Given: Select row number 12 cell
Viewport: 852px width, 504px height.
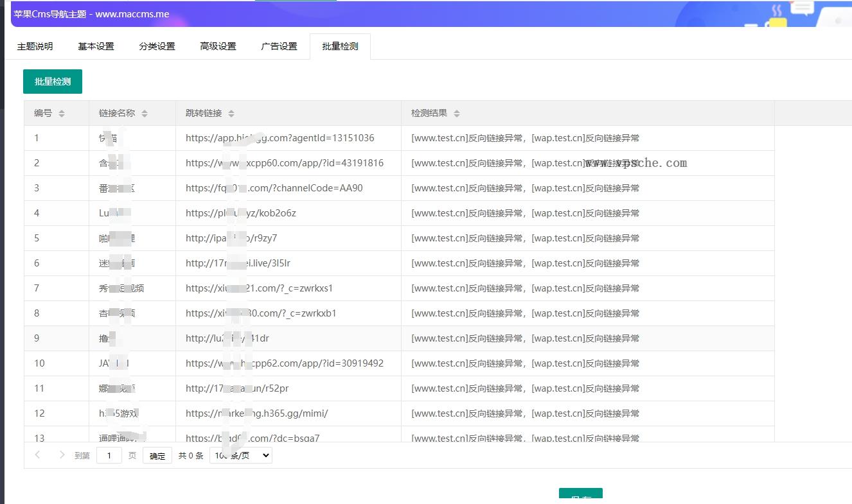Looking at the screenshot, I should click(x=57, y=413).
